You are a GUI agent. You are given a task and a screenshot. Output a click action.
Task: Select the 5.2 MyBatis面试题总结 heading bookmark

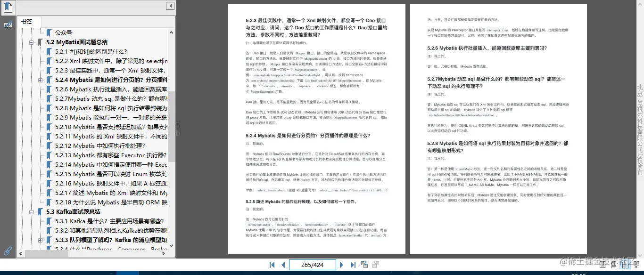pyautogui.click(x=77, y=42)
